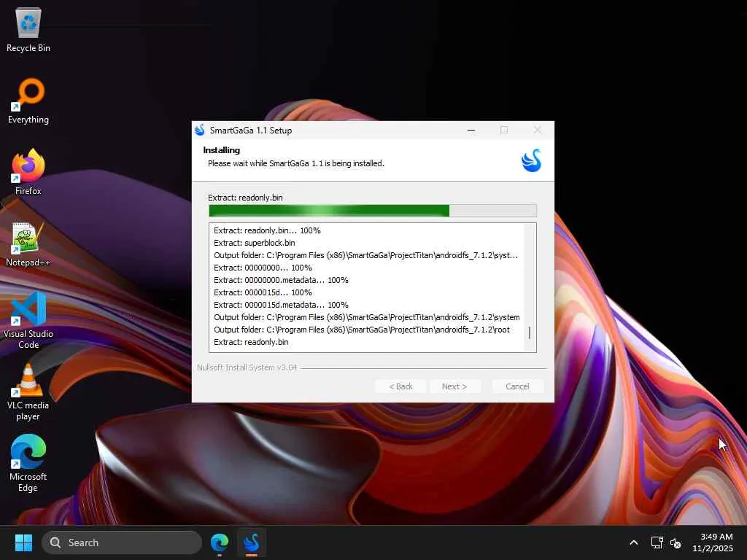The width and height of the screenshot is (747, 560).
Task: Click the 'Extract: readonly.bin' status label above progress bar
Action: coord(245,198)
